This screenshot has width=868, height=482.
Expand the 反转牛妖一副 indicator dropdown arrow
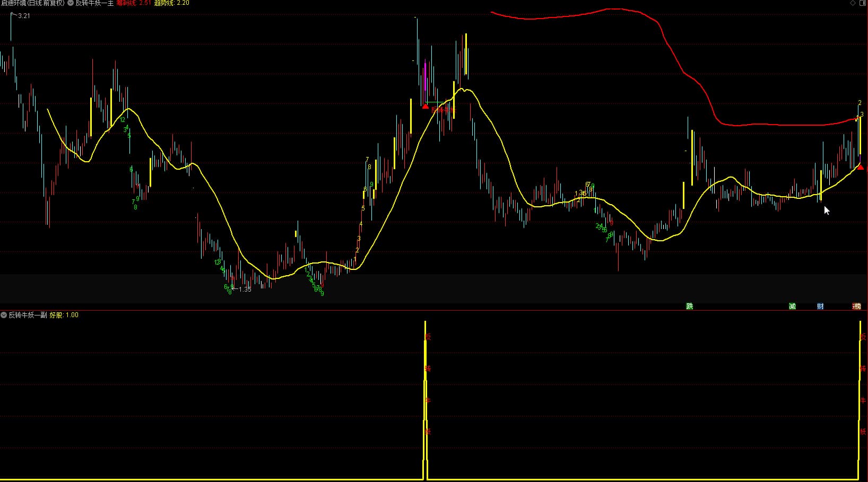pos(4,315)
